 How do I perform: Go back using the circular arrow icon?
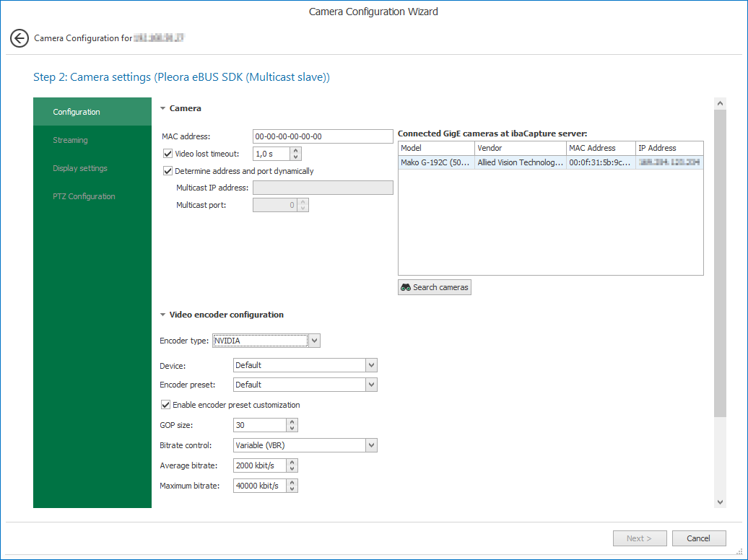(x=19, y=38)
